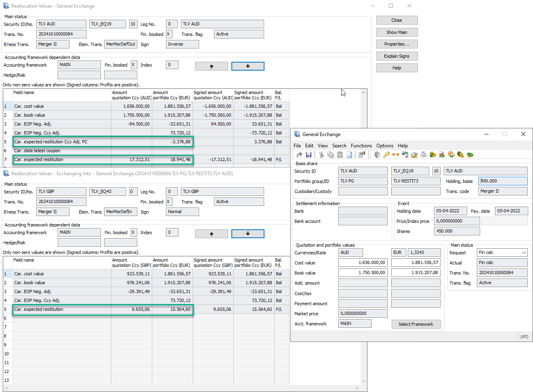Image resolution: width=533 pixels, height=392 pixels.
Task: Click the gray coin barrel icon
Action: [377, 155]
